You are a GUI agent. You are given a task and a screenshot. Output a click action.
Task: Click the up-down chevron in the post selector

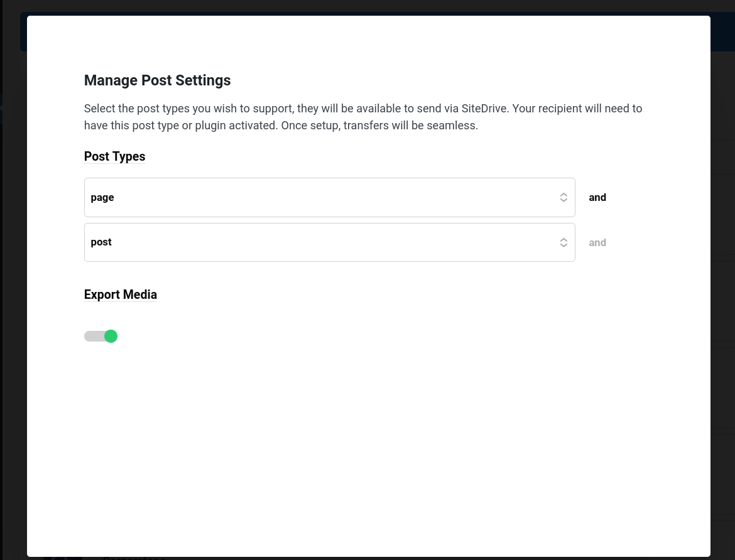pyautogui.click(x=563, y=242)
